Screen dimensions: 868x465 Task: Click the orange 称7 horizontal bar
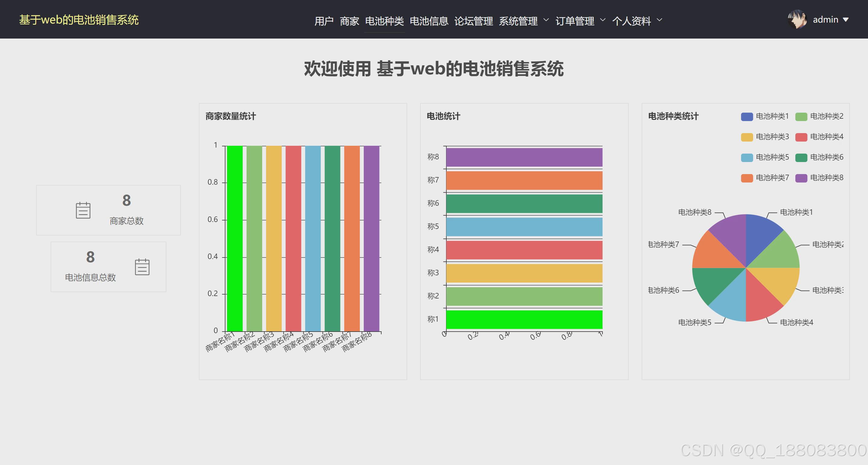click(524, 180)
